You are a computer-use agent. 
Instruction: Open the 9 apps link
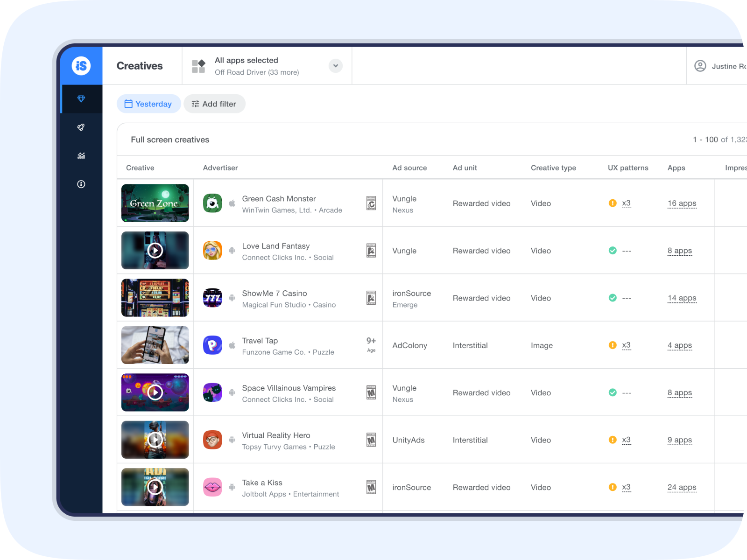tap(680, 440)
